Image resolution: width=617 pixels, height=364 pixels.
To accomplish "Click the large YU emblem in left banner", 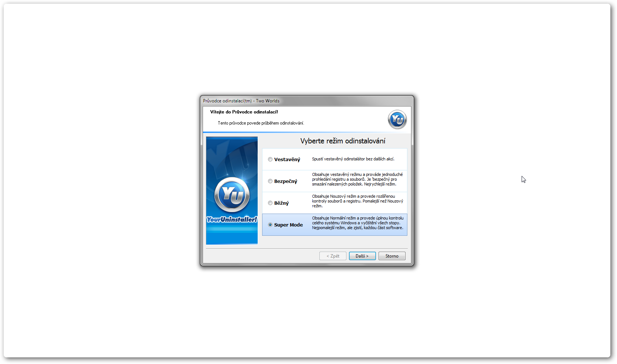I will 232,195.
